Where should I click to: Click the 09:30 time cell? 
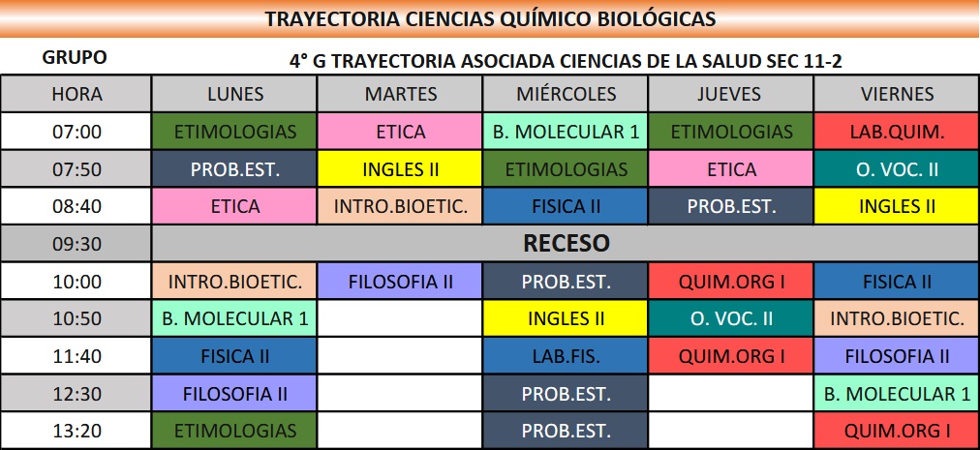click(x=76, y=244)
